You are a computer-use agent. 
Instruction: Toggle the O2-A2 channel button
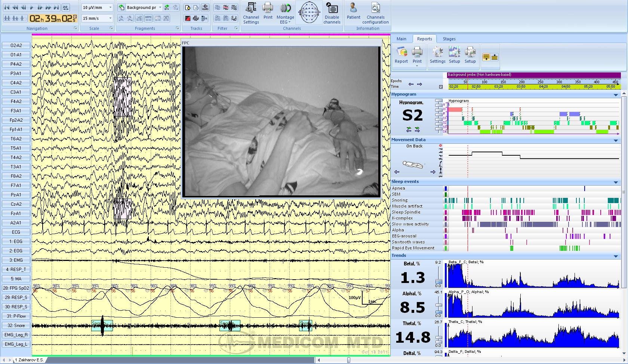click(16, 46)
